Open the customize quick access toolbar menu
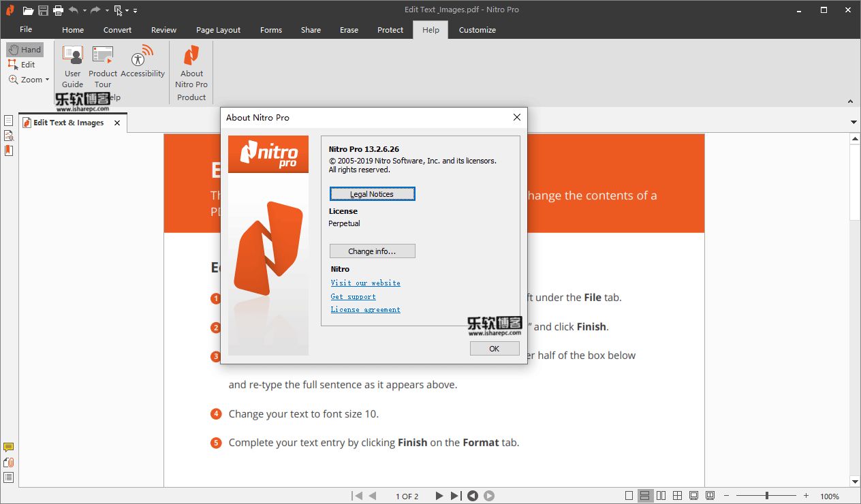Screen dimensions: 861x504 tap(135, 11)
